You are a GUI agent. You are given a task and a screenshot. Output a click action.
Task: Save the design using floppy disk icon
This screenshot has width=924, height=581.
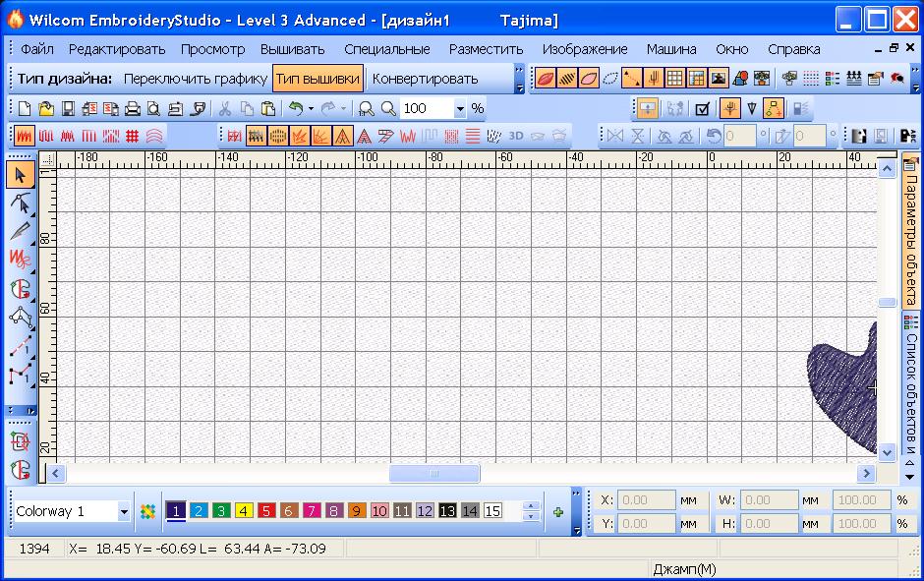point(68,108)
